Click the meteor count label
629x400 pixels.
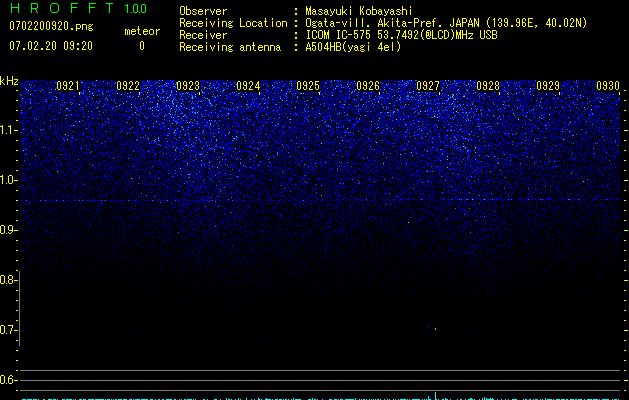[142, 31]
